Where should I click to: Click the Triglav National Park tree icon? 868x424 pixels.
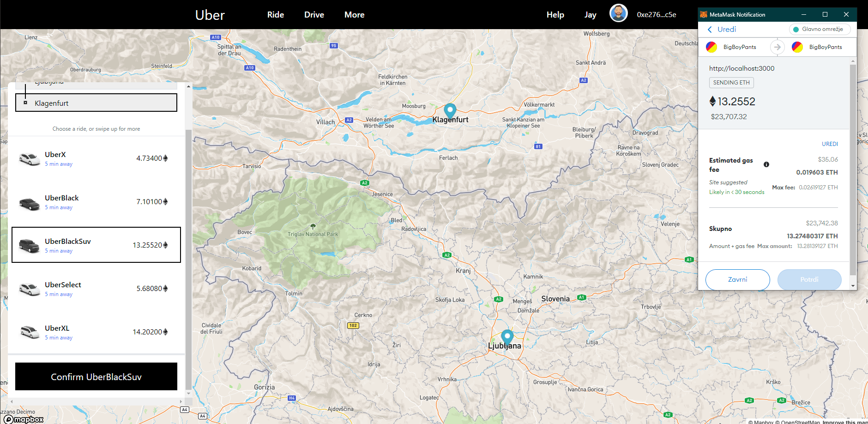pos(313,226)
